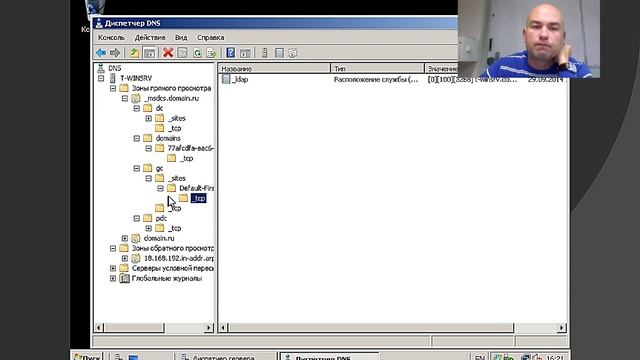Go up one level with folder-arrow icon
This screenshot has width=640, height=360.
[x=134, y=53]
